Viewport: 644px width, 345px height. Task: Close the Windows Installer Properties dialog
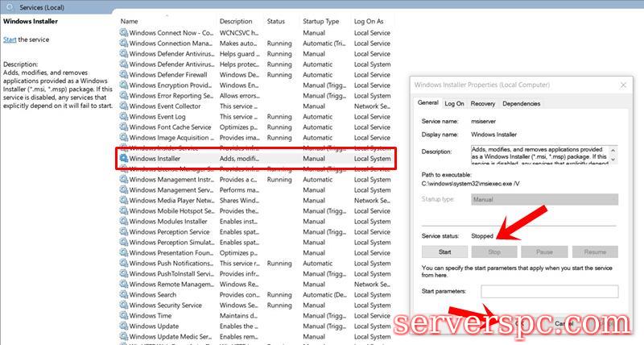click(x=624, y=84)
